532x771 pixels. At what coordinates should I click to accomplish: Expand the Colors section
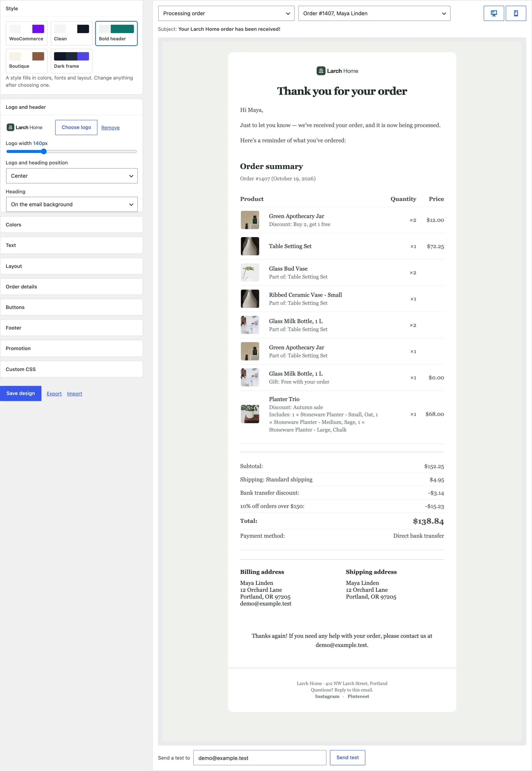(71, 225)
